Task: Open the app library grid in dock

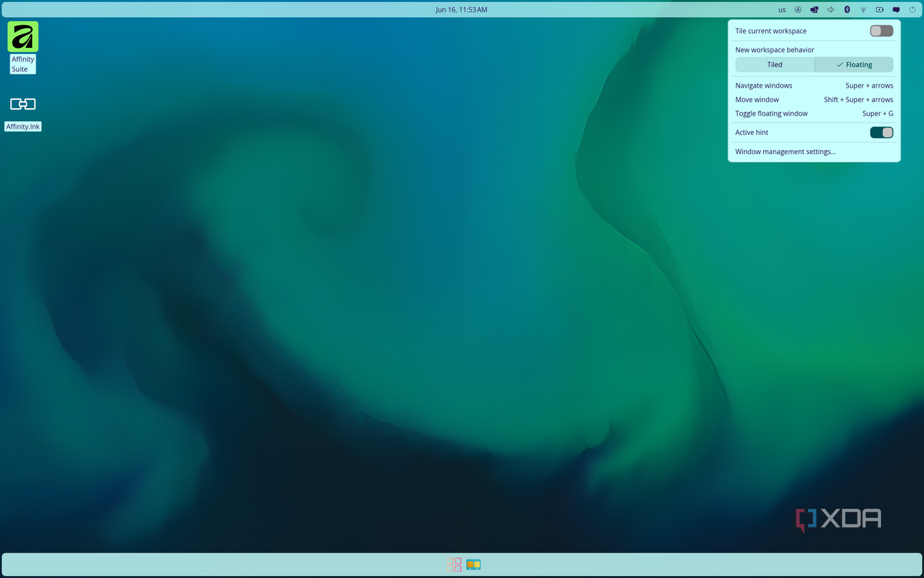Action: coord(454,564)
